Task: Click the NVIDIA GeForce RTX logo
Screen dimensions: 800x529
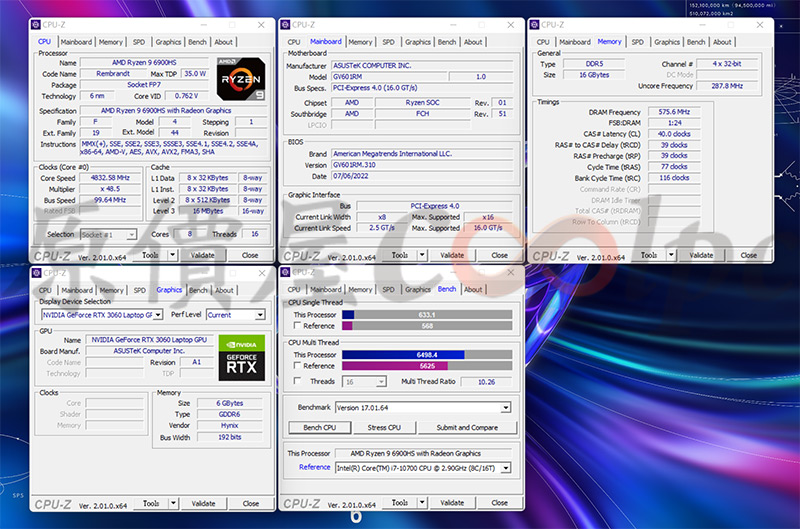Action: coord(241,358)
